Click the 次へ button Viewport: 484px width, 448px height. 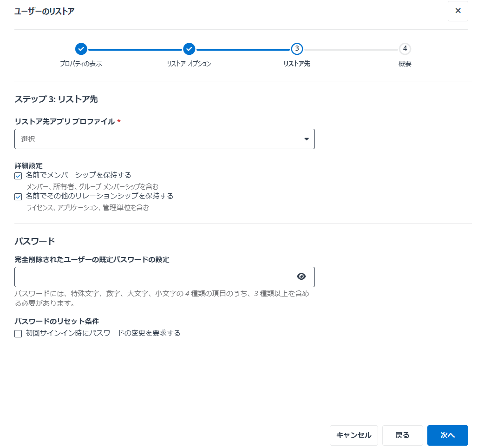(x=448, y=435)
